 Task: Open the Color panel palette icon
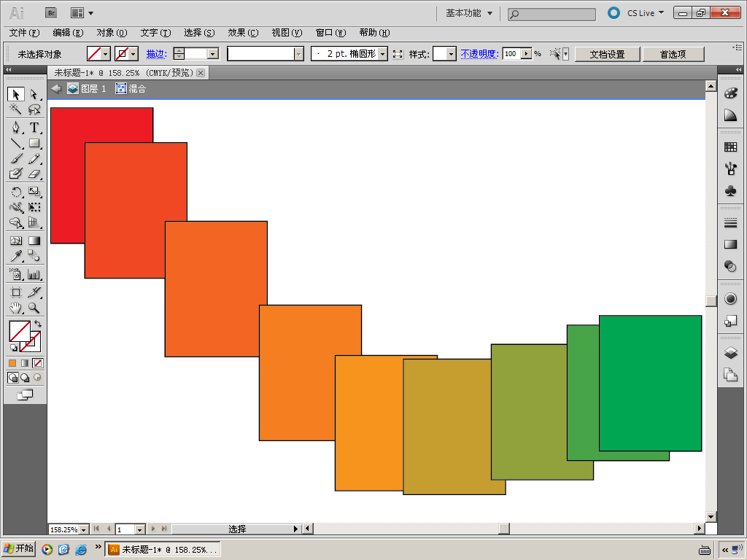pos(730,93)
